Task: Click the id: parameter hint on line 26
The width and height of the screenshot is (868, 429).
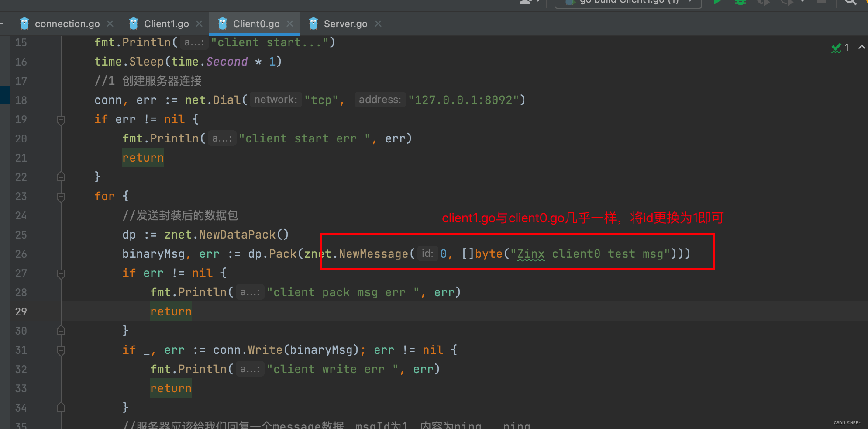Action: (x=427, y=254)
